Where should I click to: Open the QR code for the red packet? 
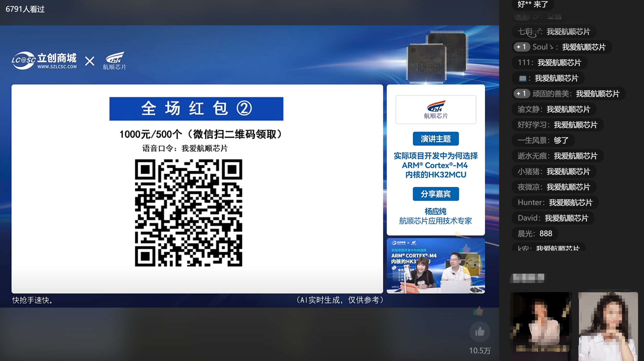tap(188, 213)
